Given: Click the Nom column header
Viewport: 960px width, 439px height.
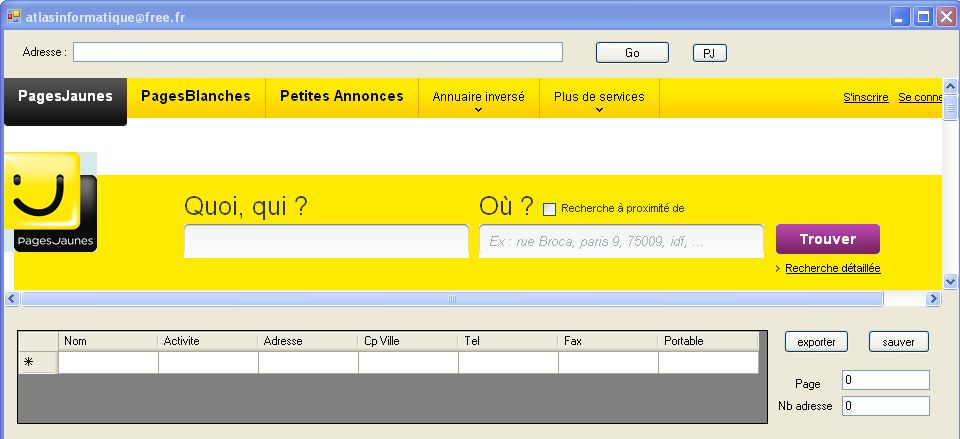Looking at the screenshot, I should pyautogui.click(x=108, y=342).
